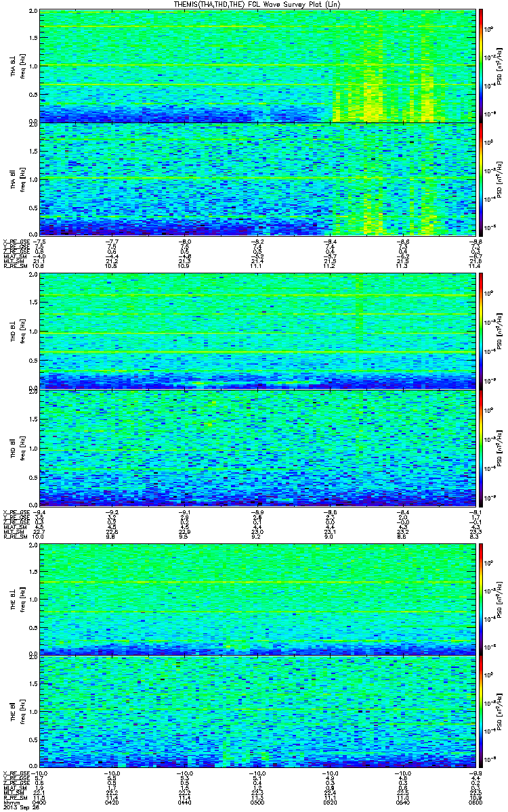Click inside the THD B-perpendicular spectrogram panel
This screenshot has width=508, height=812.
click(x=257, y=332)
